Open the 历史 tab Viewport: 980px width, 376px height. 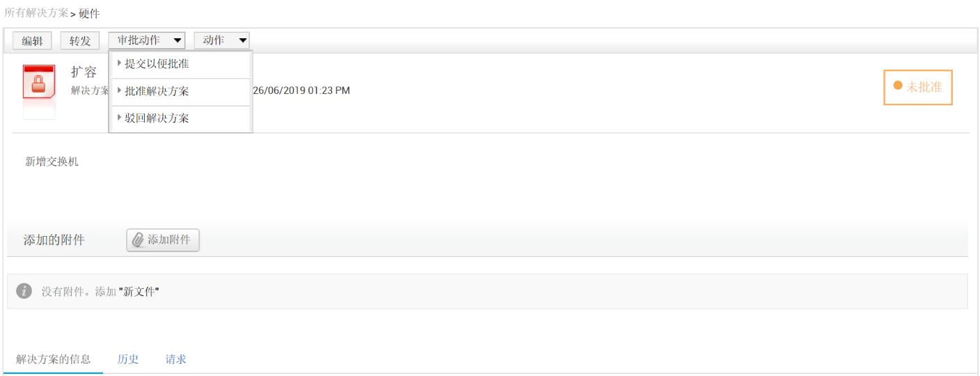[128, 359]
